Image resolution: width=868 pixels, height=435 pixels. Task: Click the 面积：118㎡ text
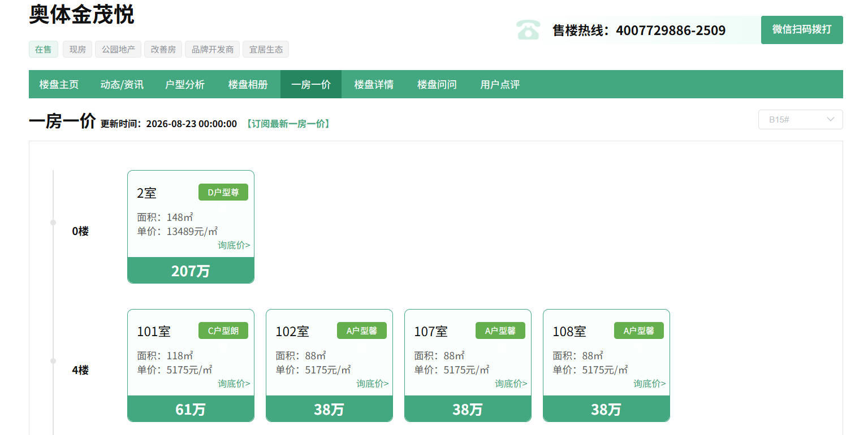(165, 356)
